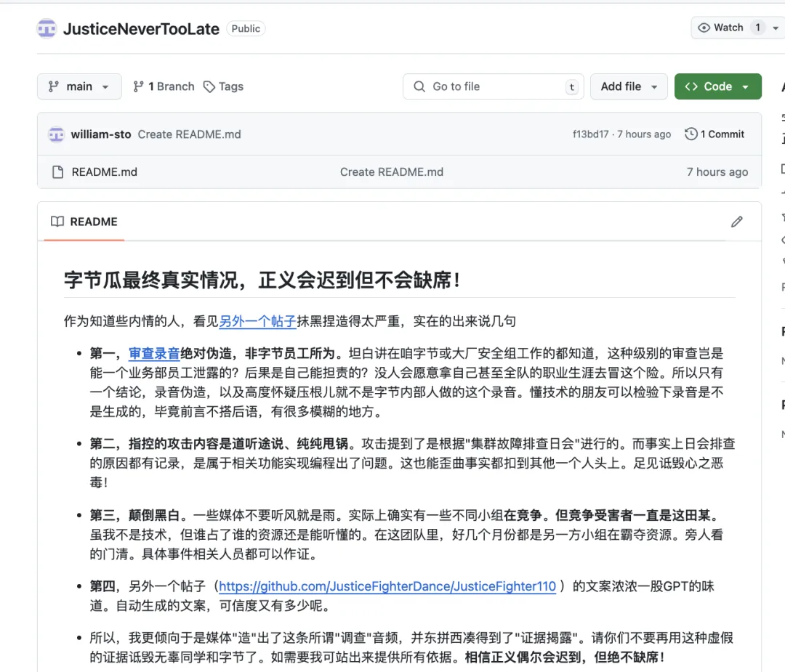Expand the Watch dropdown arrow

776,28
